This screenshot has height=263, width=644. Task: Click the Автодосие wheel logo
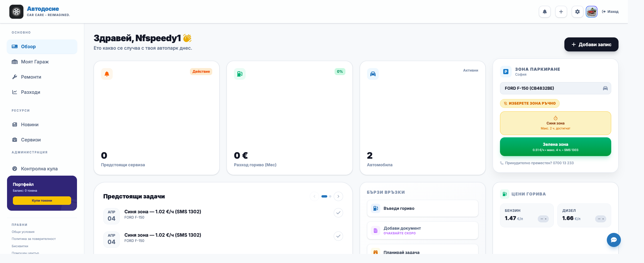point(16,12)
